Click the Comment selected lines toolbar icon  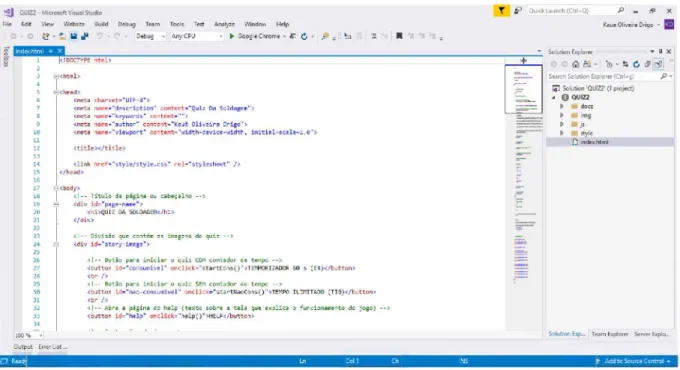[x=373, y=36]
